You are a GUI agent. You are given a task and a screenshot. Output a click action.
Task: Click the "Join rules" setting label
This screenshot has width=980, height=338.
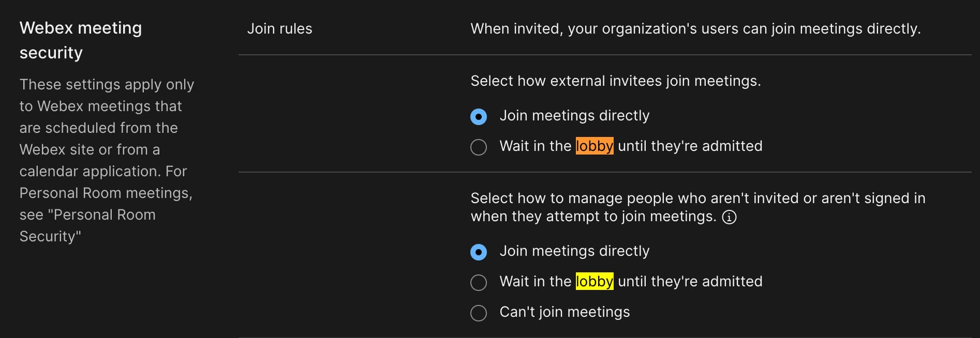pos(280,29)
